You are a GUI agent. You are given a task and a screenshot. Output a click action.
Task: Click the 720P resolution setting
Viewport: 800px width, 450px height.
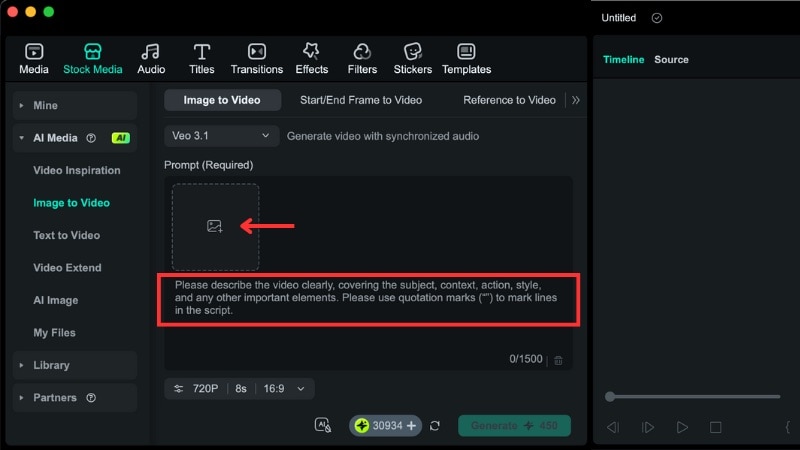[x=205, y=389]
